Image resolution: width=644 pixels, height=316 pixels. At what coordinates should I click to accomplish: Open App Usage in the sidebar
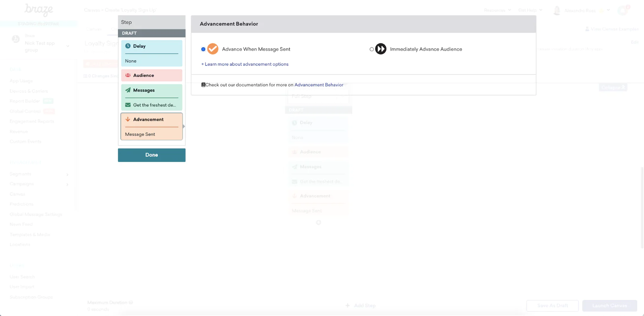tap(21, 81)
